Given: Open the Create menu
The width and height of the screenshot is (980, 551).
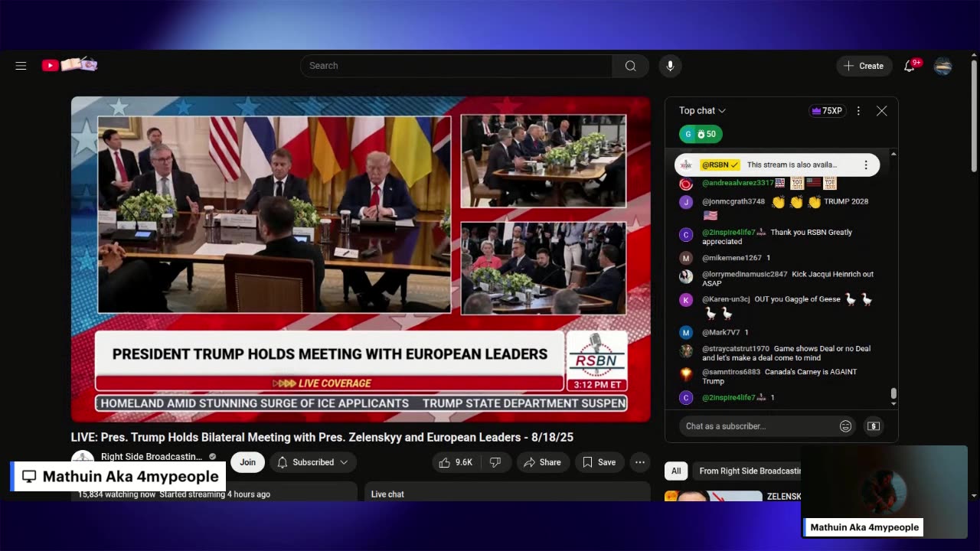Looking at the screenshot, I should coord(864,66).
